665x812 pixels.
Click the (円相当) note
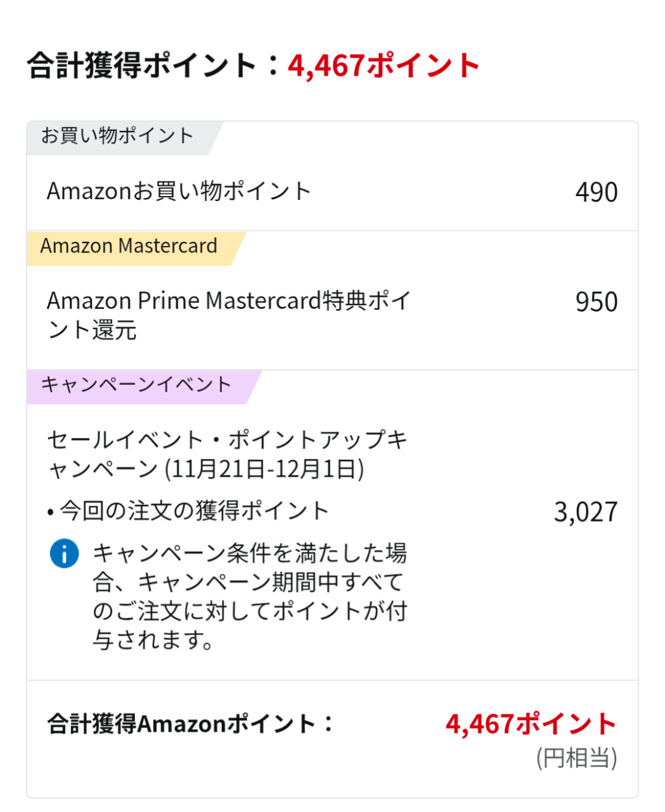[x=576, y=758]
